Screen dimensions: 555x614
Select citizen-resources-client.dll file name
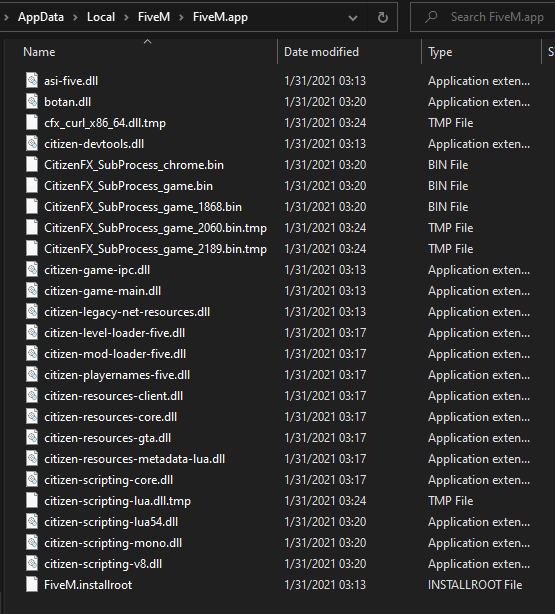tap(114, 396)
